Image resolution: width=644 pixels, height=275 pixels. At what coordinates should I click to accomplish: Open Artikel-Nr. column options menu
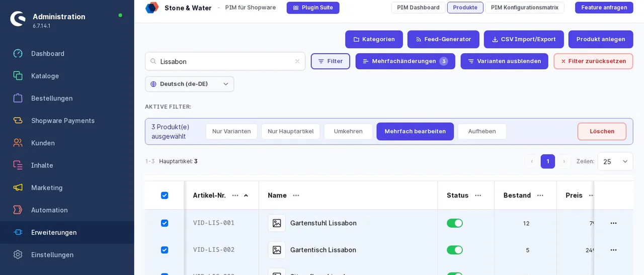[x=235, y=195]
